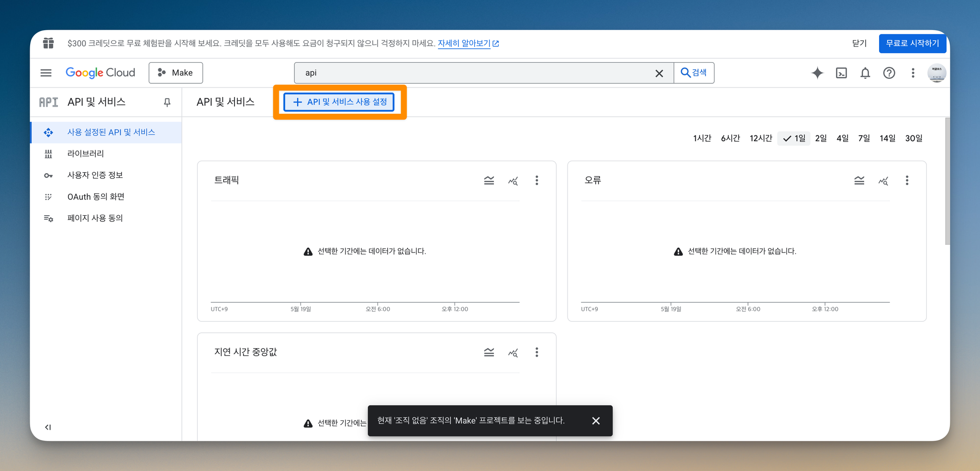Select the 1시간 time range
This screenshot has width=980, height=471.
point(702,138)
